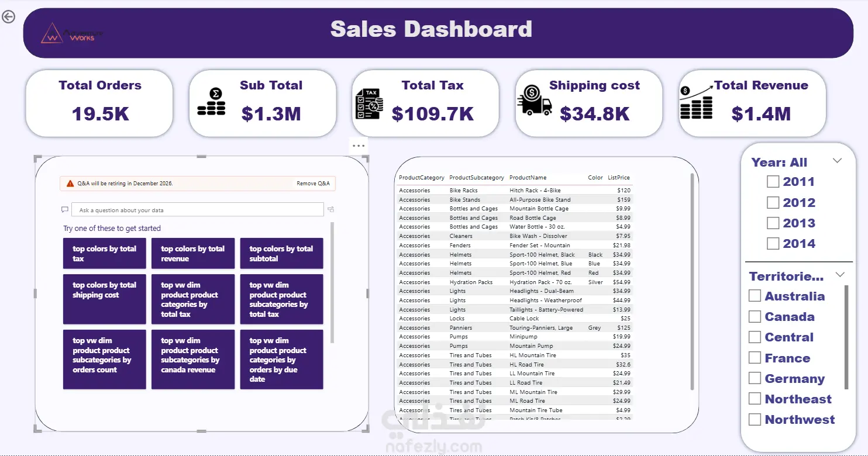This screenshot has width=868, height=456.
Task: Check the Germany territory checkbox
Action: pyautogui.click(x=755, y=379)
